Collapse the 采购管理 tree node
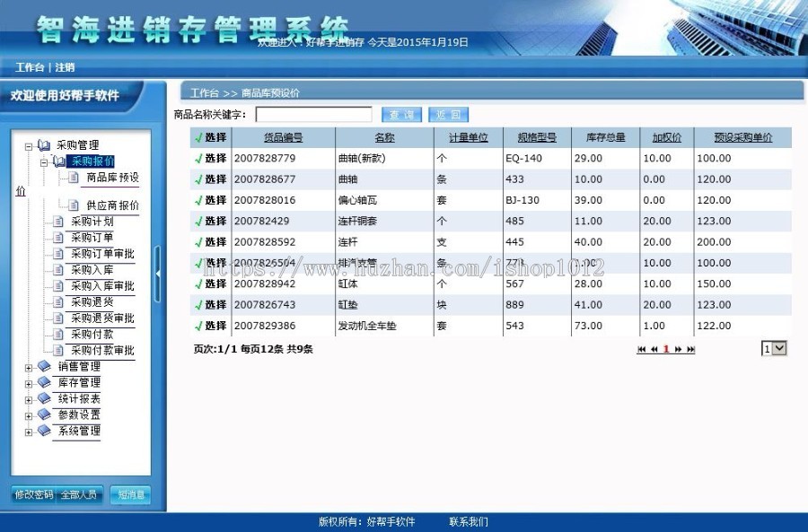808x532 pixels. click(x=29, y=147)
